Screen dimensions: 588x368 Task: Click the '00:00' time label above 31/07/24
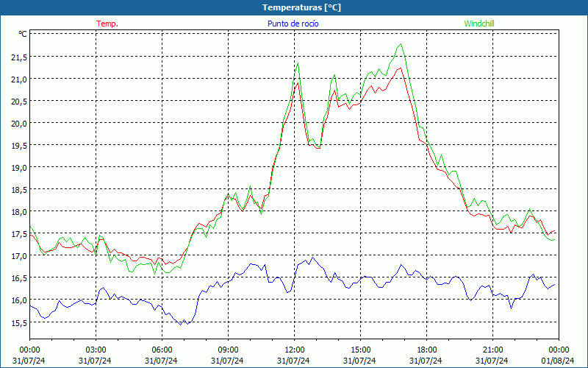click(x=29, y=350)
